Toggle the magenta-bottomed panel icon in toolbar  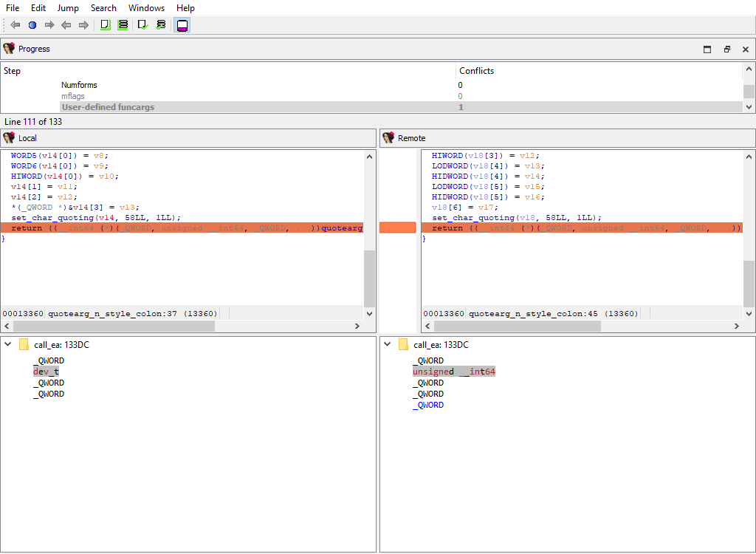(x=182, y=25)
